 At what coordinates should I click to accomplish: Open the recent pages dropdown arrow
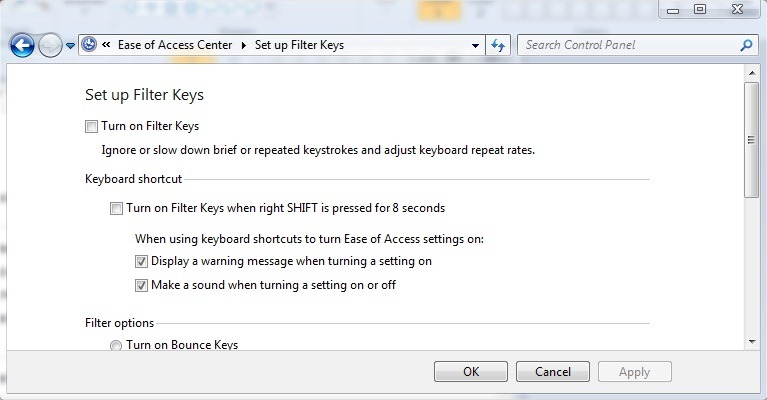(x=70, y=46)
